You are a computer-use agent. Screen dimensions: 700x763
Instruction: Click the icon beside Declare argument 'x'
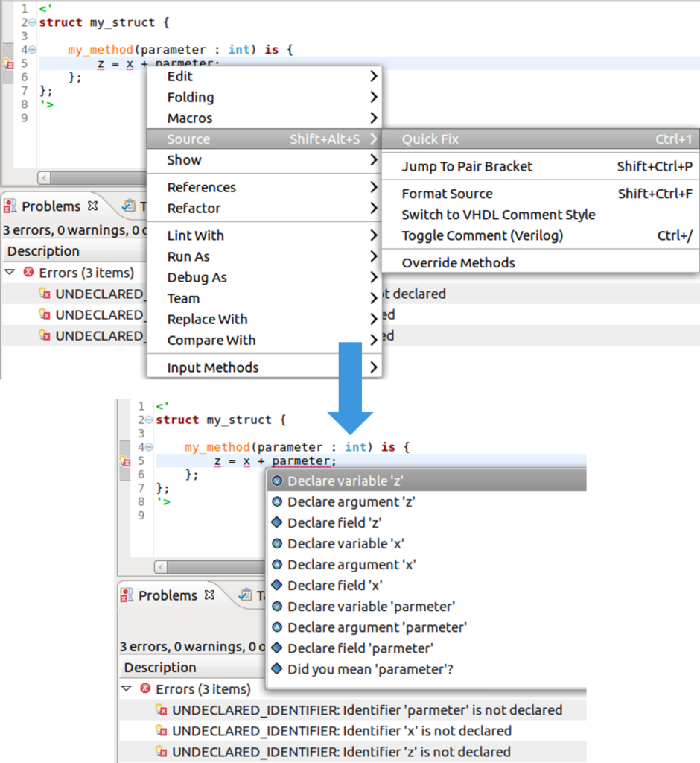[277, 565]
